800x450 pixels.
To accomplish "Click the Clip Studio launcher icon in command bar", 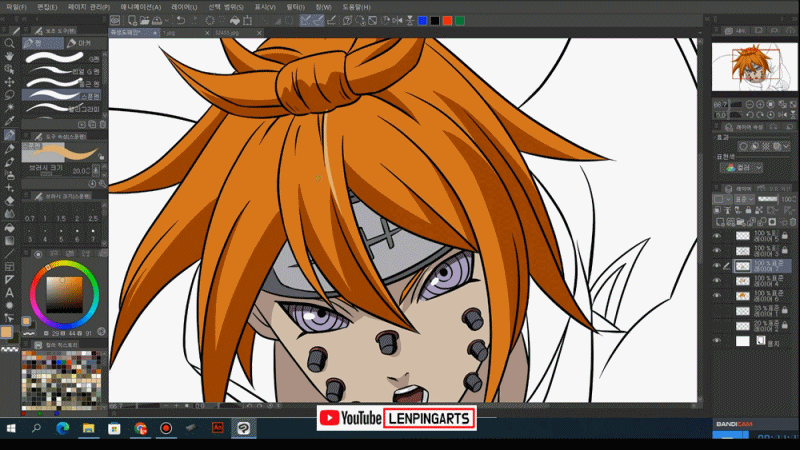I will pos(115,20).
